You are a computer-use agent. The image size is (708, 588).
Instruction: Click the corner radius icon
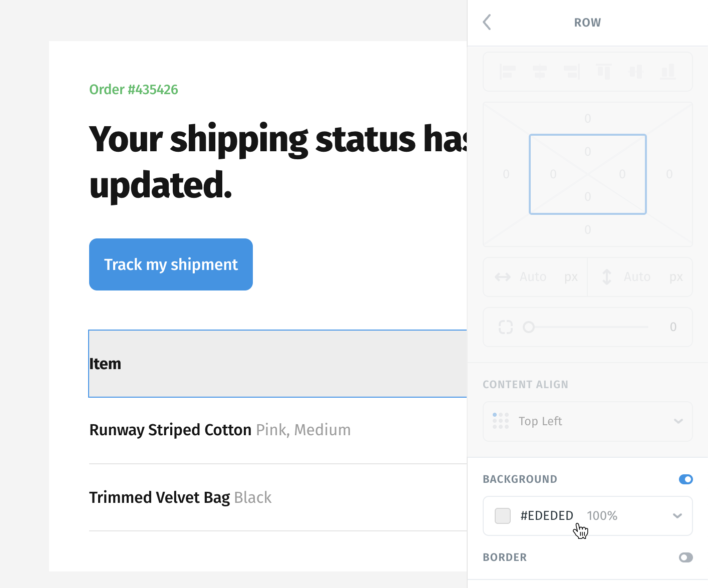pos(506,327)
